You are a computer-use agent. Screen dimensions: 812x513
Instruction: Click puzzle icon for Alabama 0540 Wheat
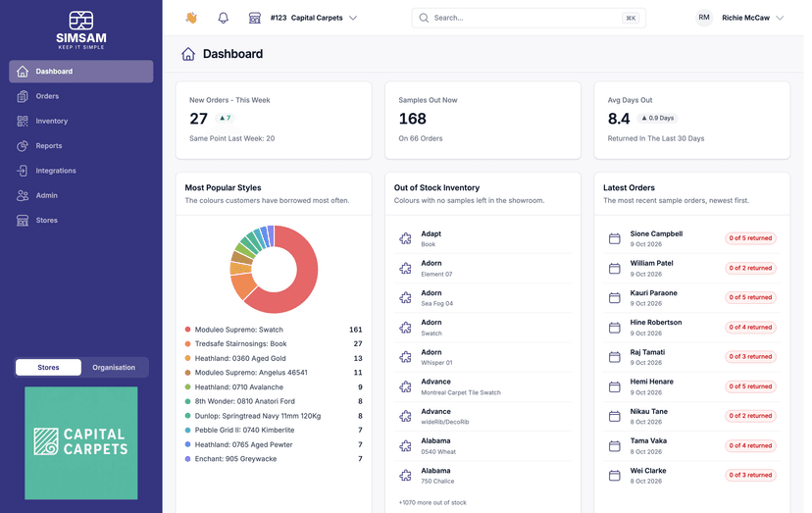[x=405, y=445]
